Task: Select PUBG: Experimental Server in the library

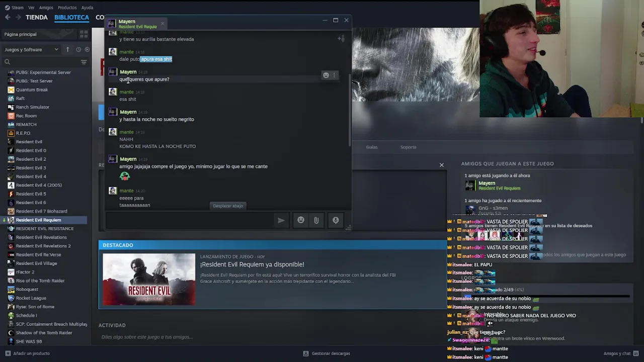Action: tap(43, 72)
